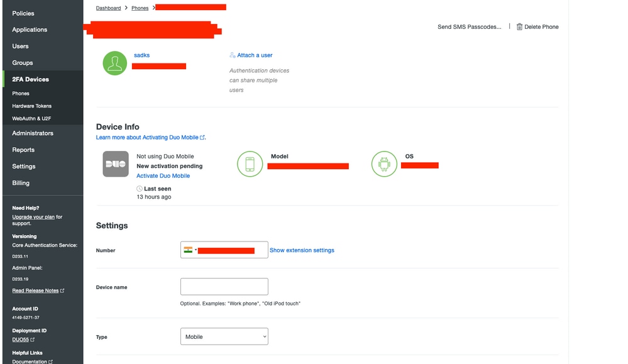Click the Dashboard breadcrumb link
Viewport: 628px width, 364px height.
coord(108,8)
